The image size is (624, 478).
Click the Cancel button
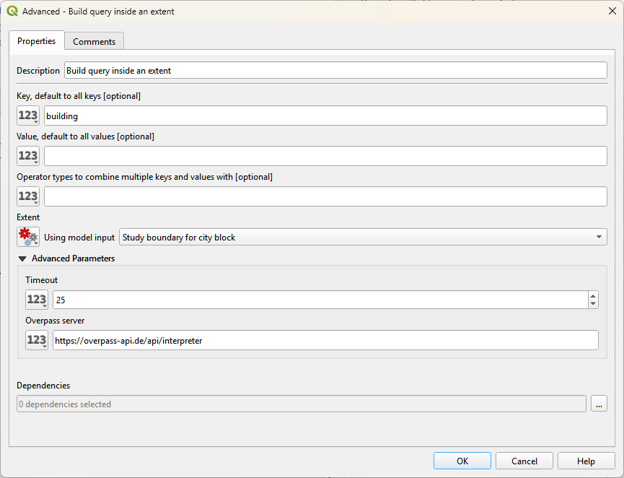(524, 461)
